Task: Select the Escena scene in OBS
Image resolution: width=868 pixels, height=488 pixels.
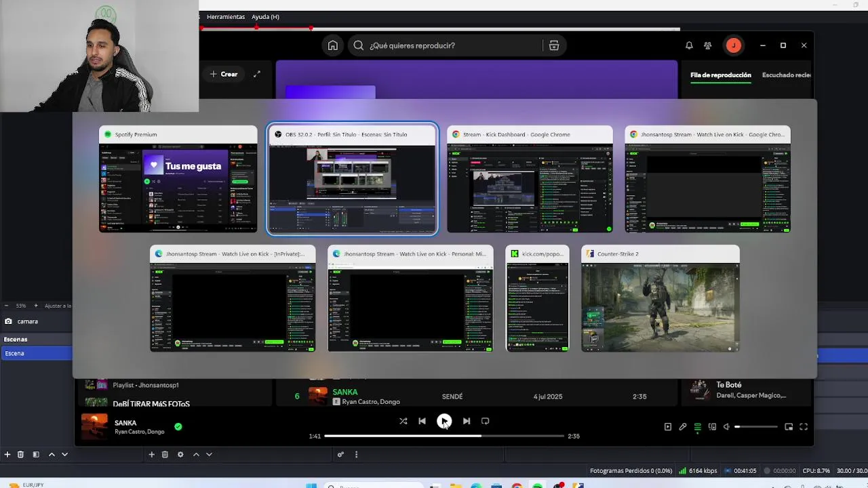Action: click(x=36, y=353)
